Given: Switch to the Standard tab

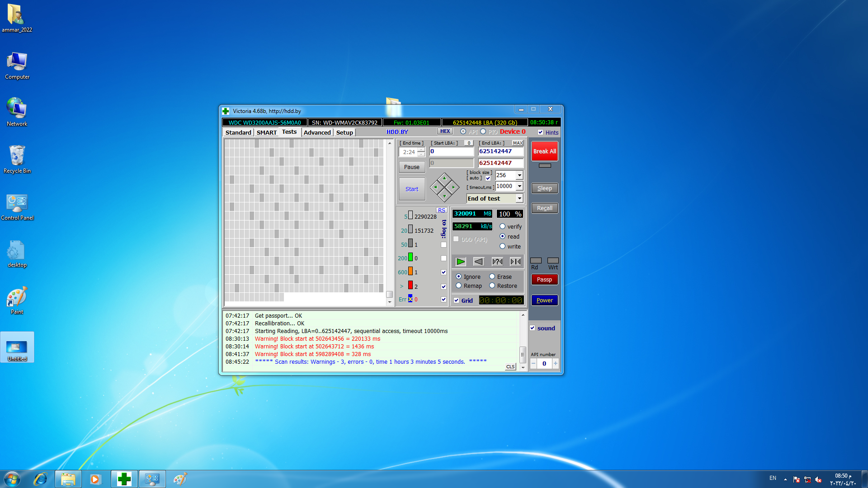Looking at the screenshot, I should (x=238, y=132).
